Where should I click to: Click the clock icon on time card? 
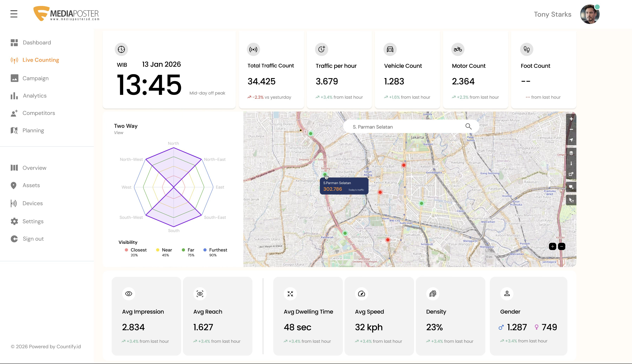(121, 49)
